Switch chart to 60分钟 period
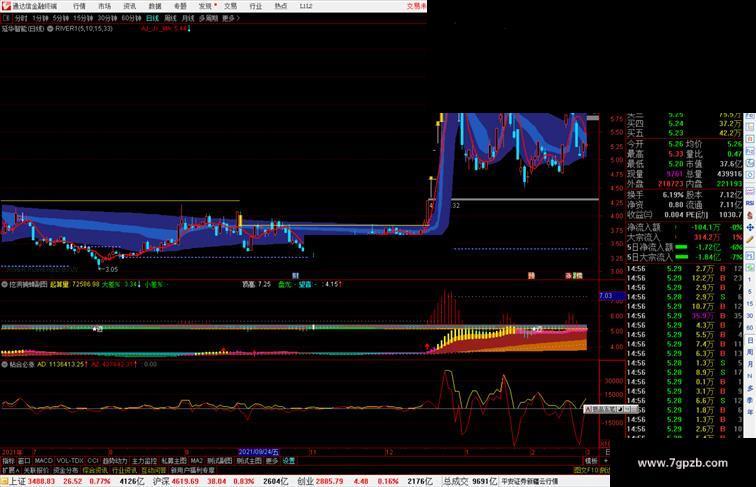The height and width of the screenshot is (487, 756). (x=131, y=18)
